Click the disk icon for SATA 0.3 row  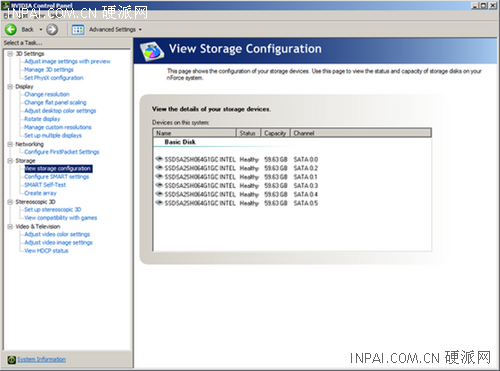(x=159, y=185)
